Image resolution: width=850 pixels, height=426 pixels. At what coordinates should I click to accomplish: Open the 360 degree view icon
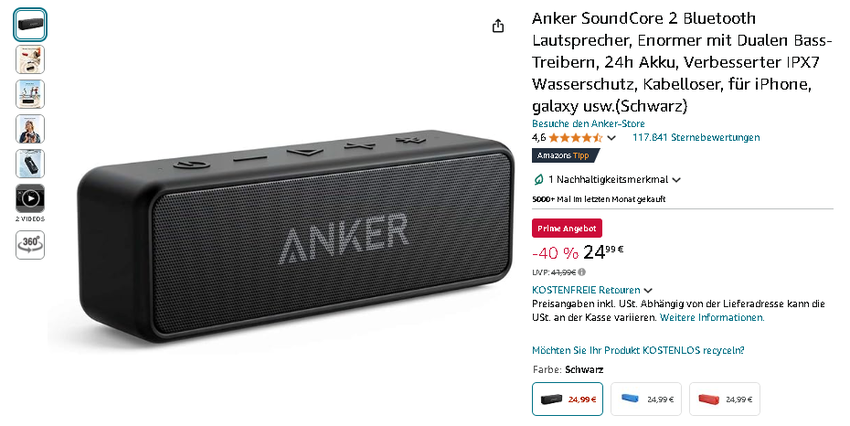[30, 245]
